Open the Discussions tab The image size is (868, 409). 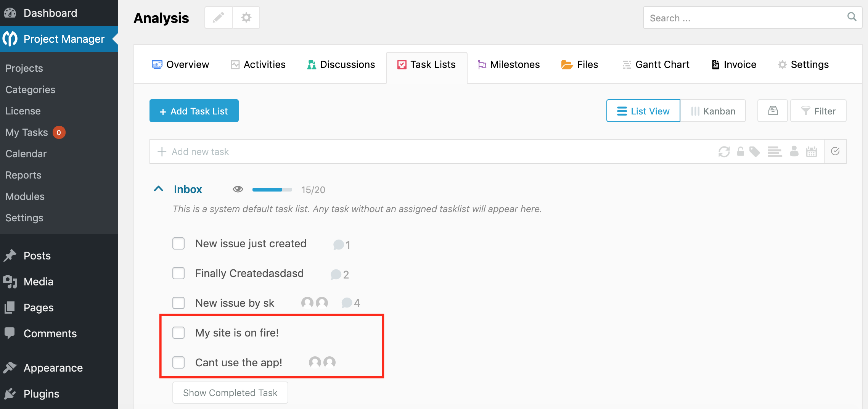coord(341,64)
